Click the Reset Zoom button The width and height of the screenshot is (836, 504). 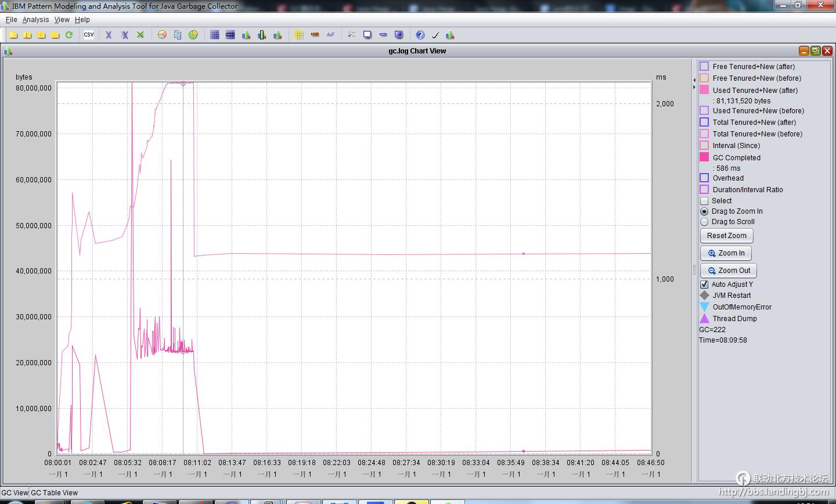tap(726, 236)
